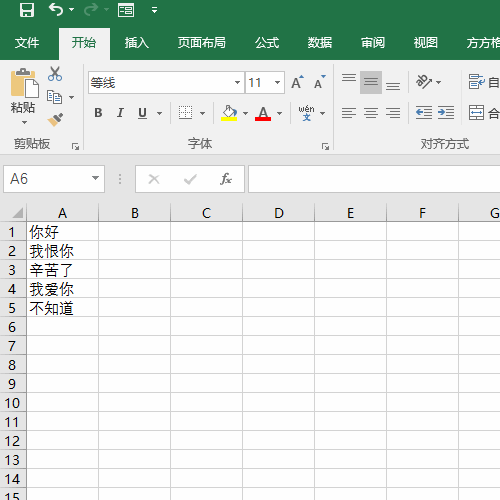Select the Format Painter brush
This screenshot has height=500, width=500.
tap(55, 120)
